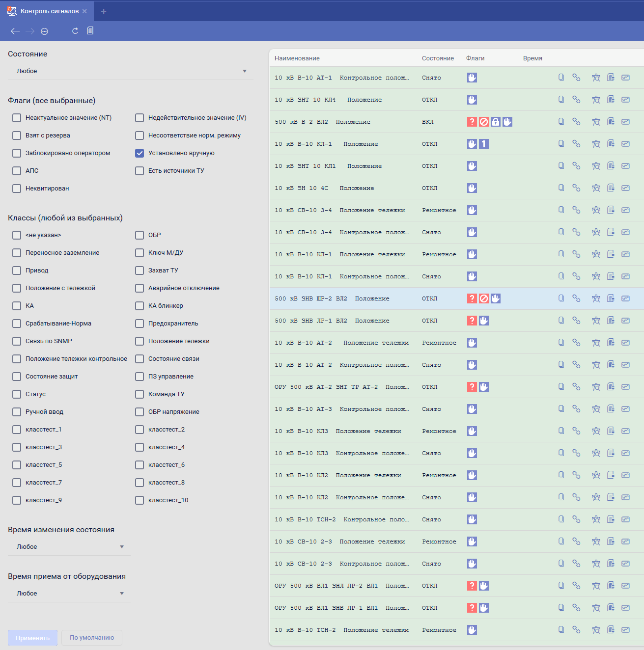
Task: Open a new tab with the plus button
Action: (104, 11)
